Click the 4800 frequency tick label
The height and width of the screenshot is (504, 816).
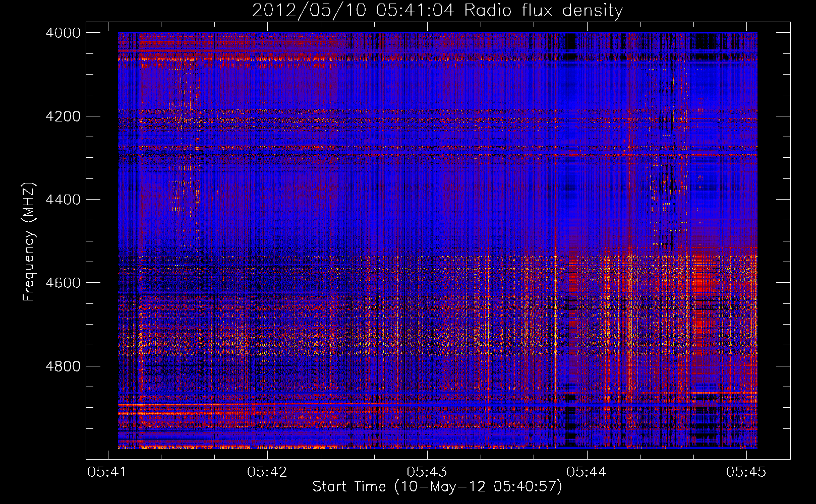[x=63, y=366]
